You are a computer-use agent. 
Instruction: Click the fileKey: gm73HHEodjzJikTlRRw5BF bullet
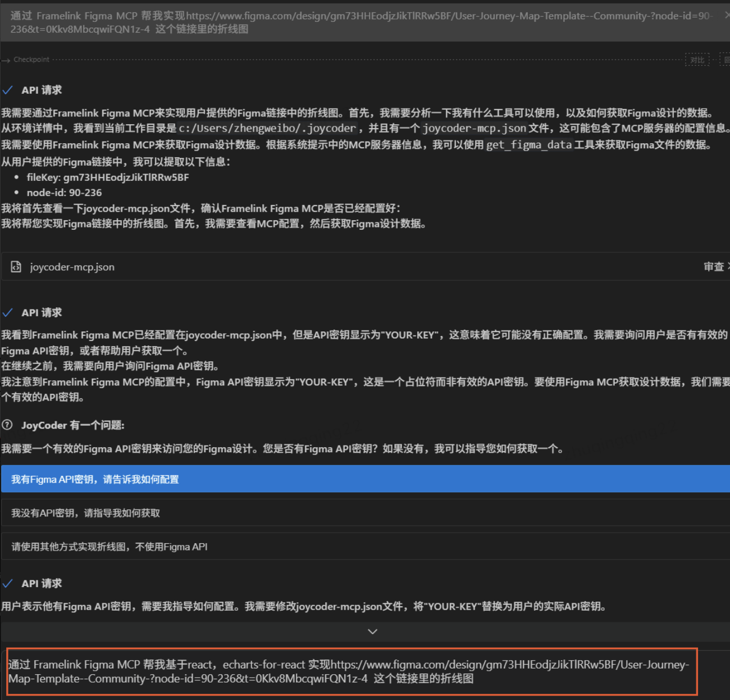[x=108, y=178]
